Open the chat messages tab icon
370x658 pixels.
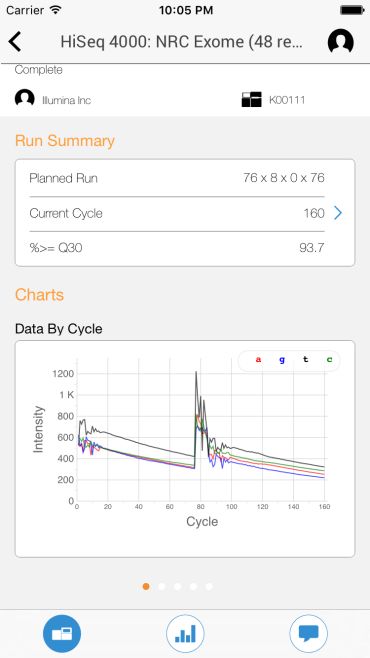308,633
